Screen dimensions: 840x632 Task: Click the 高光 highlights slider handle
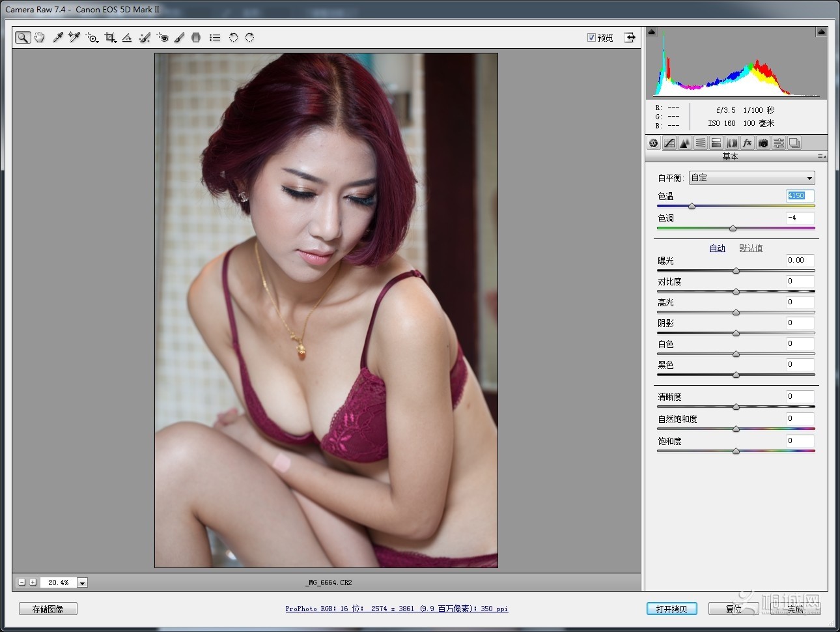point(736,313)
